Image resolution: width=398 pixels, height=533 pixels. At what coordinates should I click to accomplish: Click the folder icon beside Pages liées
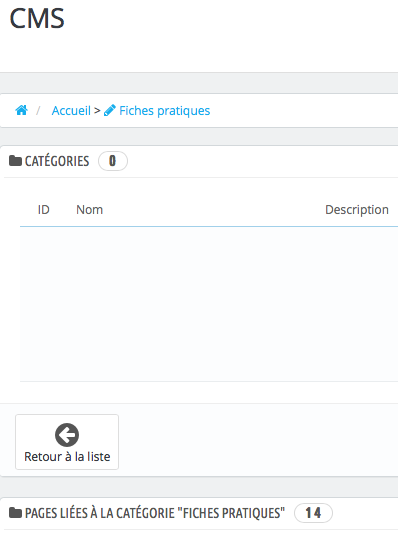pos(15,513)
